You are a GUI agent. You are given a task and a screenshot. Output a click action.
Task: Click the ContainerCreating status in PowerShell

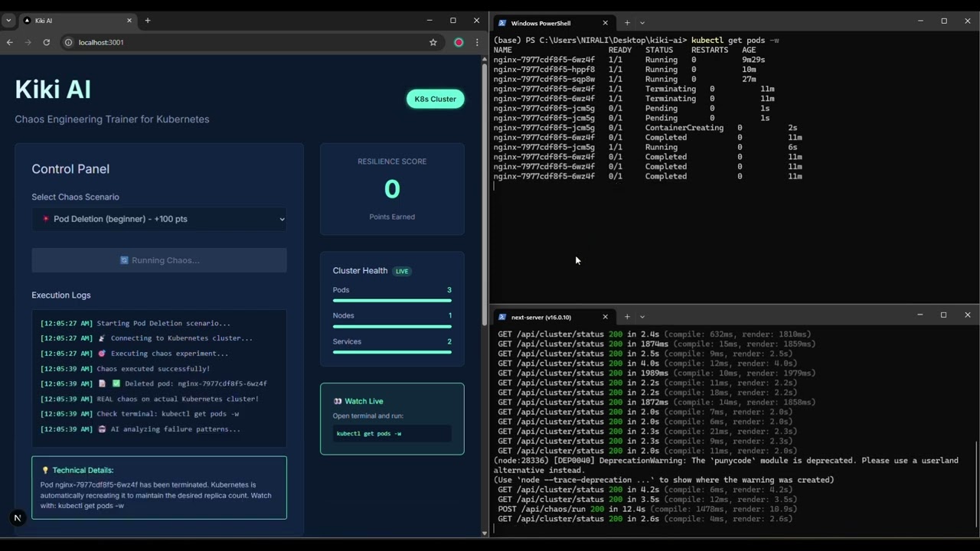[x=684, y=128]
